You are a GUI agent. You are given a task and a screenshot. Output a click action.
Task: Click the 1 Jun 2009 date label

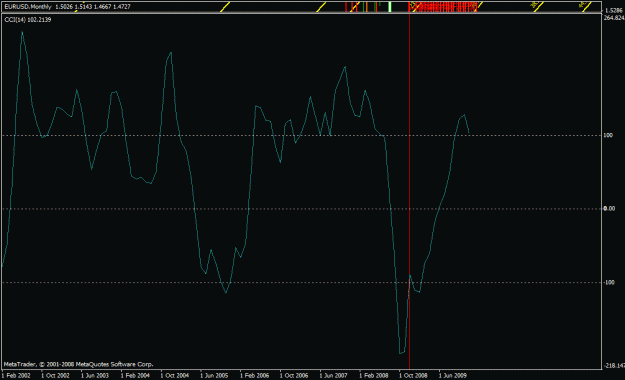pyautogui.click(x=452, y=376)
